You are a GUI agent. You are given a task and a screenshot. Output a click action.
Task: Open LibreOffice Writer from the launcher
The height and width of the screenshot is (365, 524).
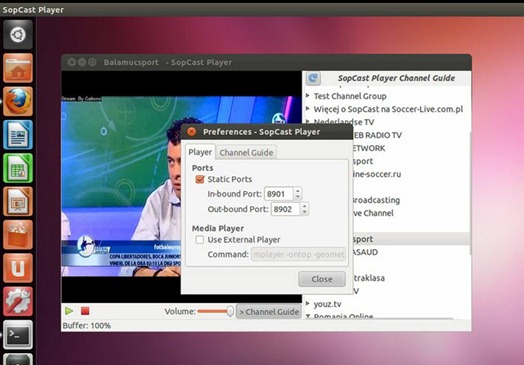pos(18,135)
